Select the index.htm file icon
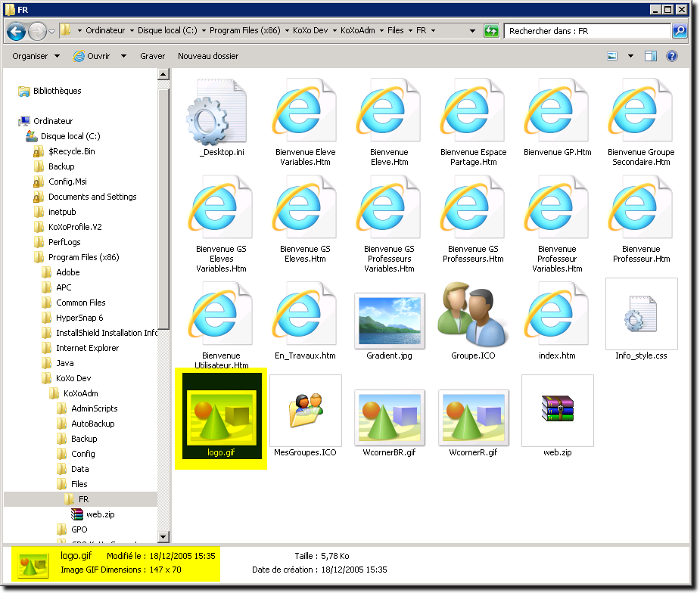This screenshot has width=700, height=593. pyautogui.click(x=557, y=314)
